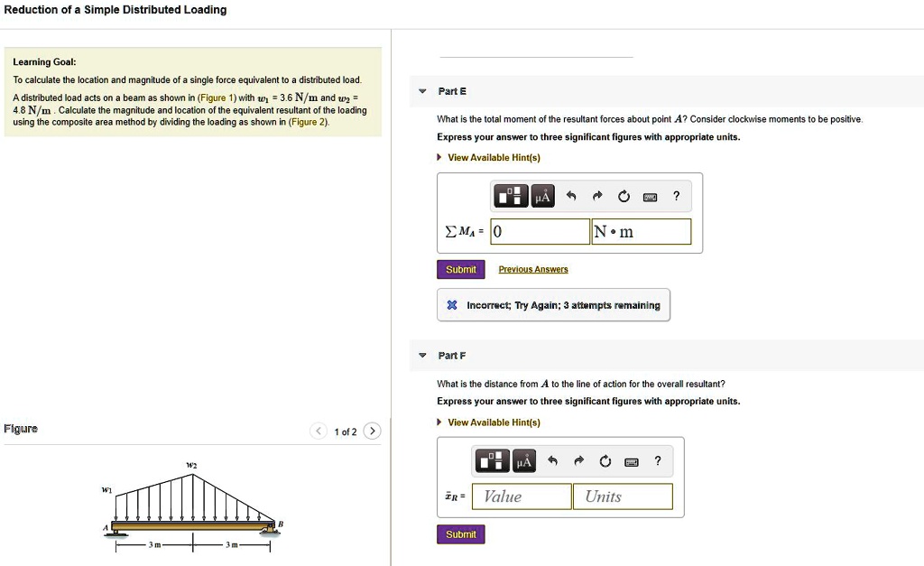Click the redo arrow in Part E toolbar
924x566 pixels.
[x=597, y=196]
